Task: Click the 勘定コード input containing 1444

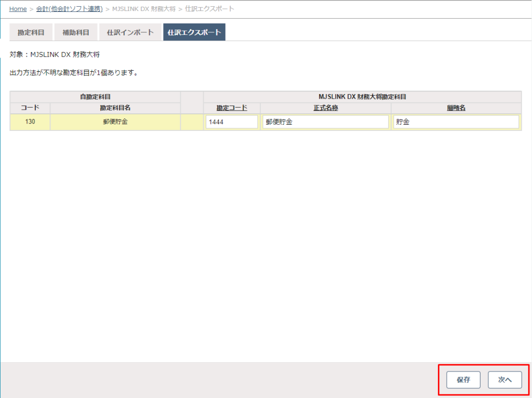Action: (232, 122)
